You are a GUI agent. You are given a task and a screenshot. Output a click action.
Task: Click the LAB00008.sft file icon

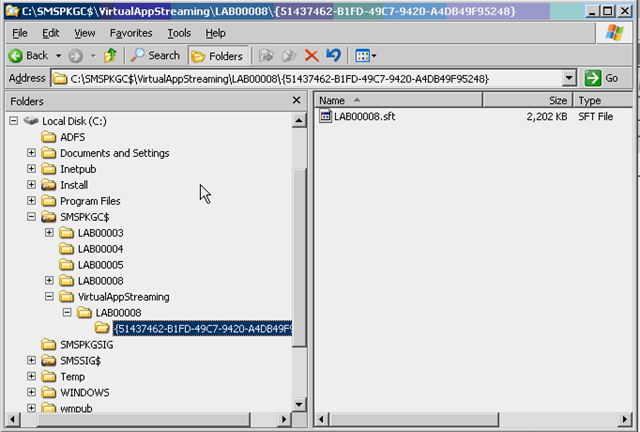[325, 116]
